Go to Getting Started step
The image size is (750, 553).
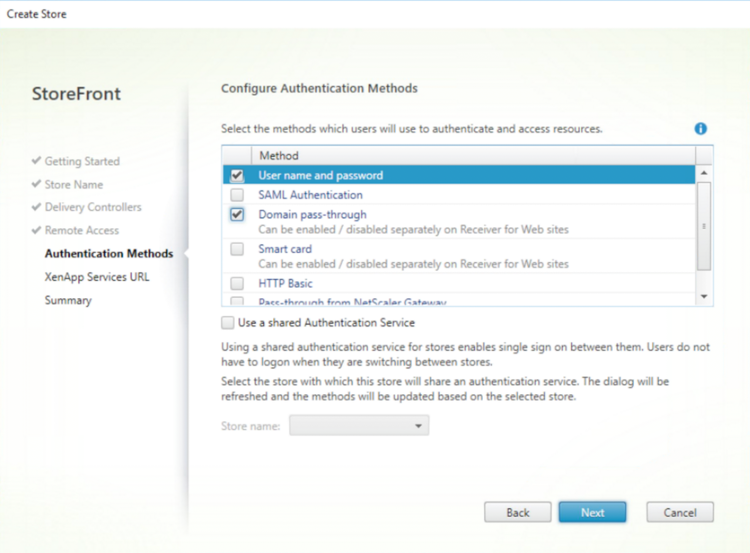click(x=82, y=161)
